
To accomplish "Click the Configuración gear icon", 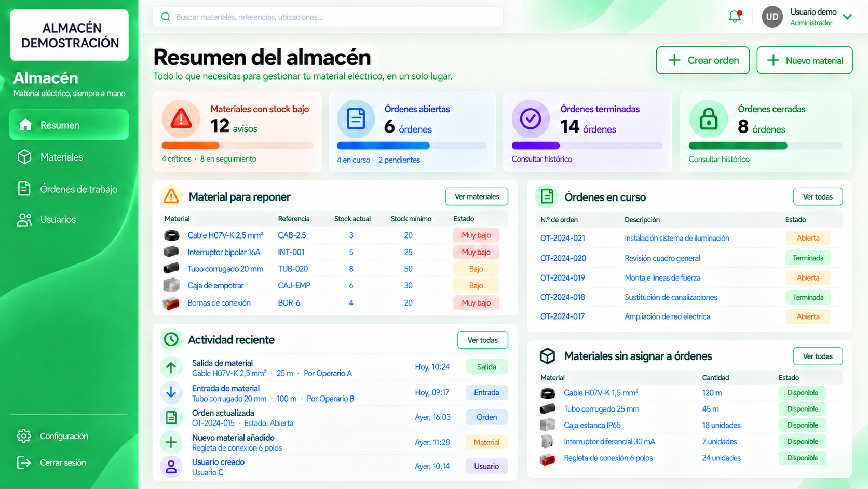I will [24, 436].
